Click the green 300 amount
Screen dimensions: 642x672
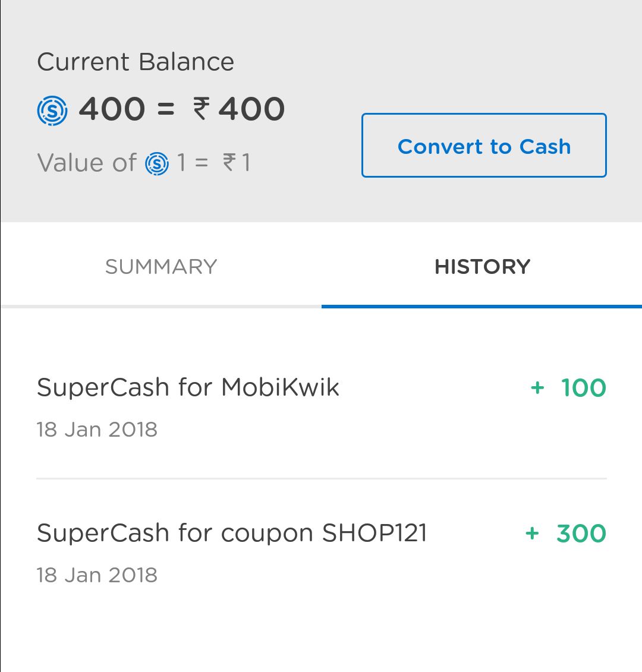coord(581,534)
